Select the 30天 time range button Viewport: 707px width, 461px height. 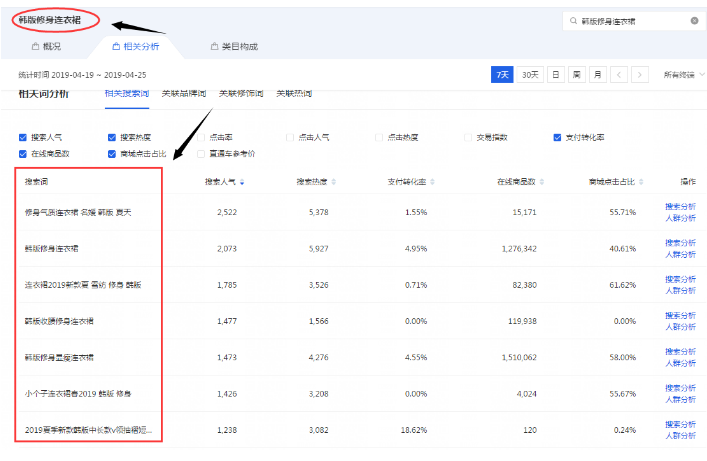click(530, 75)
